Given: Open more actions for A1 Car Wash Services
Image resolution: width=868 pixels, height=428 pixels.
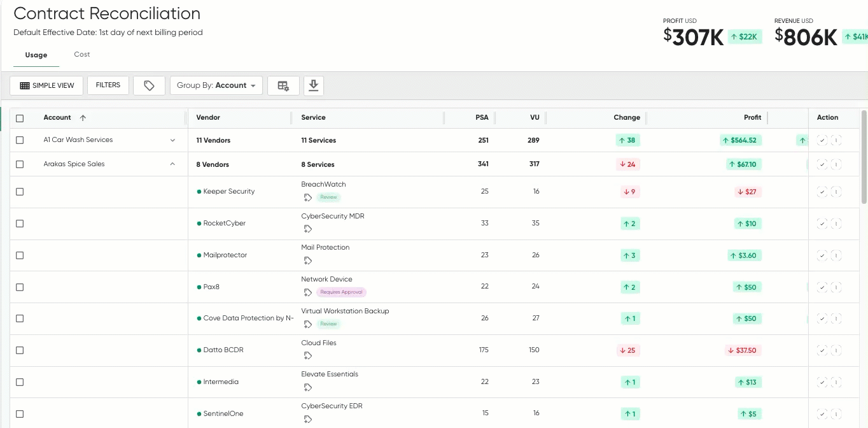Looking at the screenshot, I should 836,140.
